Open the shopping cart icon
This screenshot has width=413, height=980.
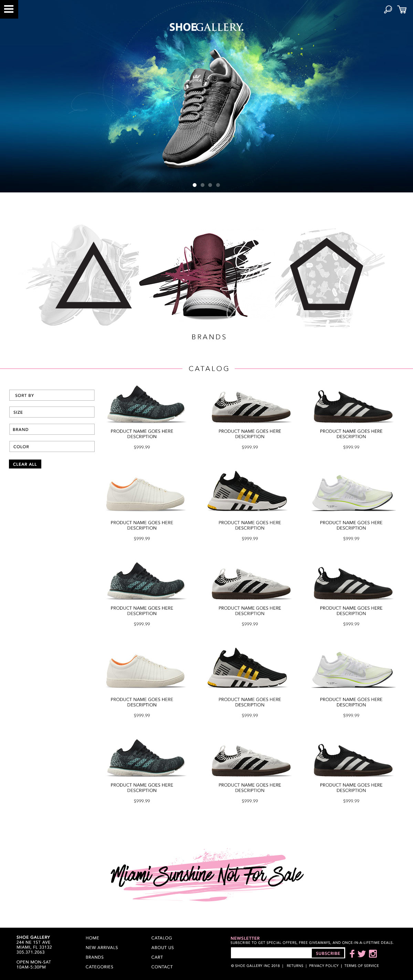(402, 10)
